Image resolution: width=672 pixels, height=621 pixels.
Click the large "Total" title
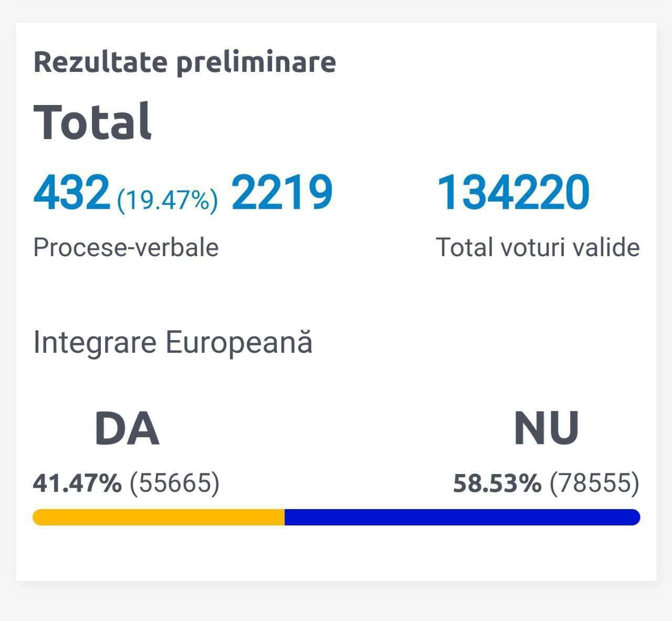[x=93, y=122]
